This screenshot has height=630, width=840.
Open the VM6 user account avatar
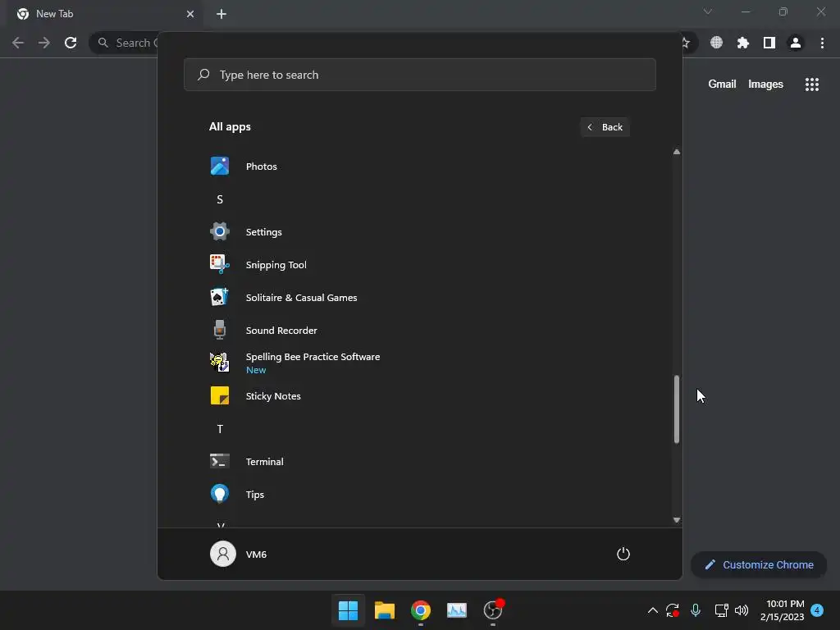(x=223, y=554)
